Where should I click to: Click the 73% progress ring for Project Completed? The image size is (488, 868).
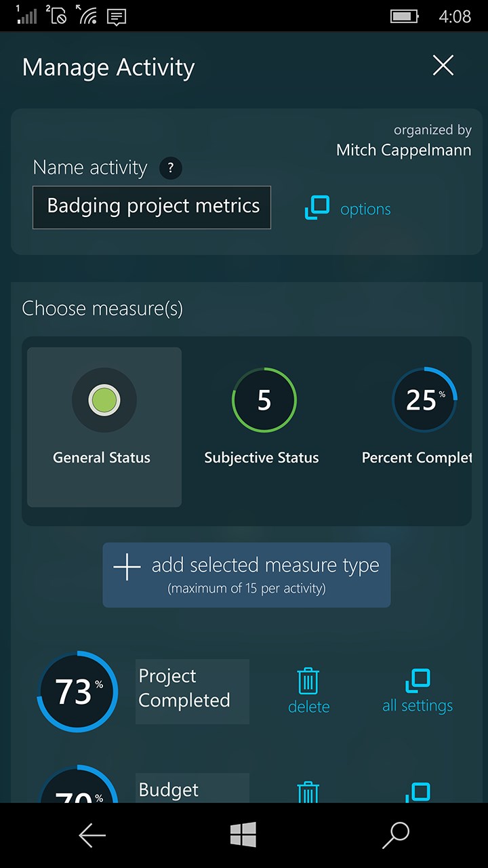[x=77, y=691]
